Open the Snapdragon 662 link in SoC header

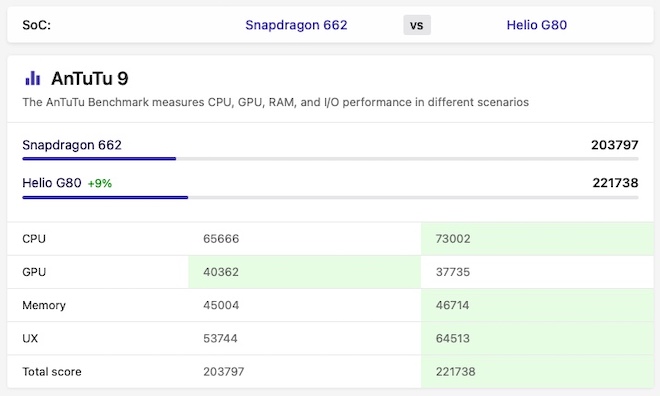(296, 25)
